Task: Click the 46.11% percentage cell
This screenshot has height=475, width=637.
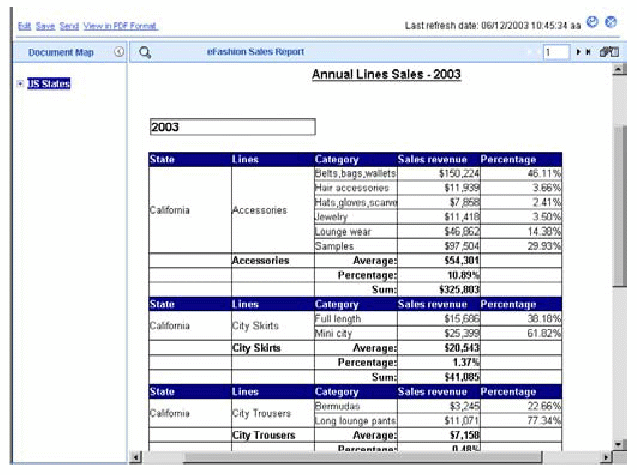Action: point(521,174)
